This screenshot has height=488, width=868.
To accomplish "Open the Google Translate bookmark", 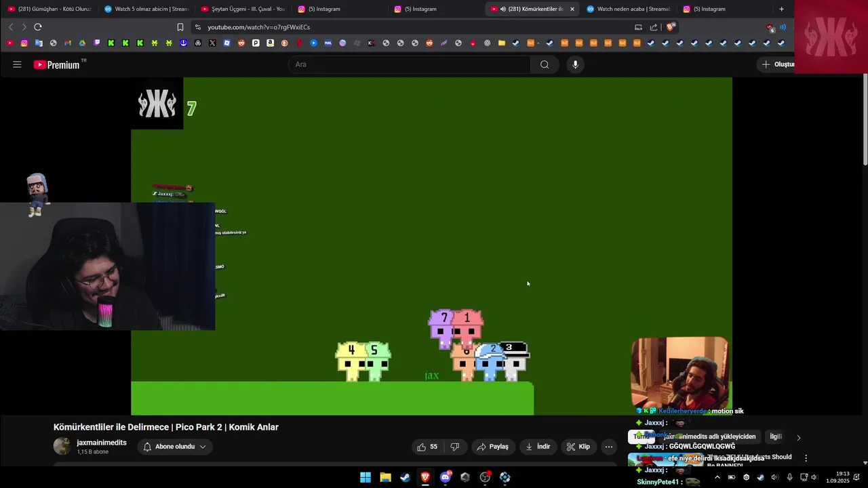I will [39, 43].
